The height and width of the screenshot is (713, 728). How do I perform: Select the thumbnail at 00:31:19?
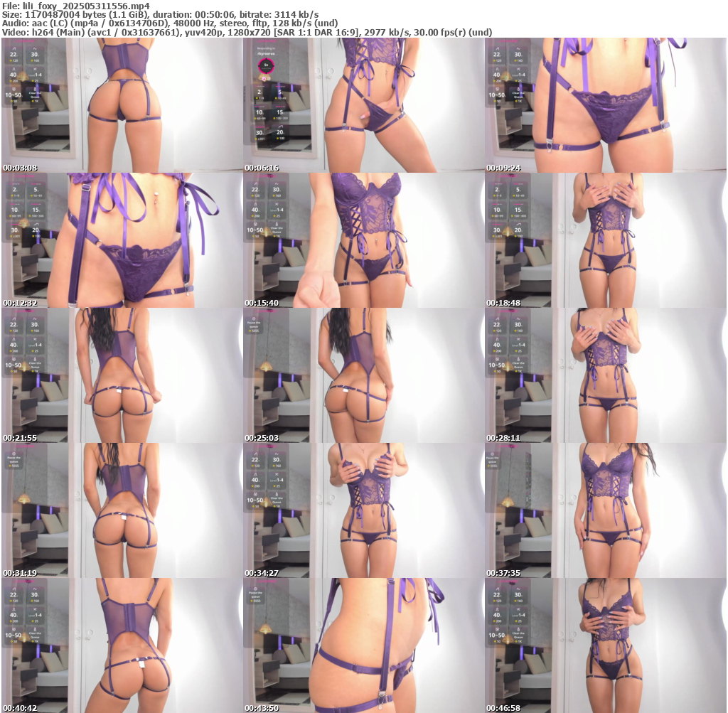[x=122, y=510]
